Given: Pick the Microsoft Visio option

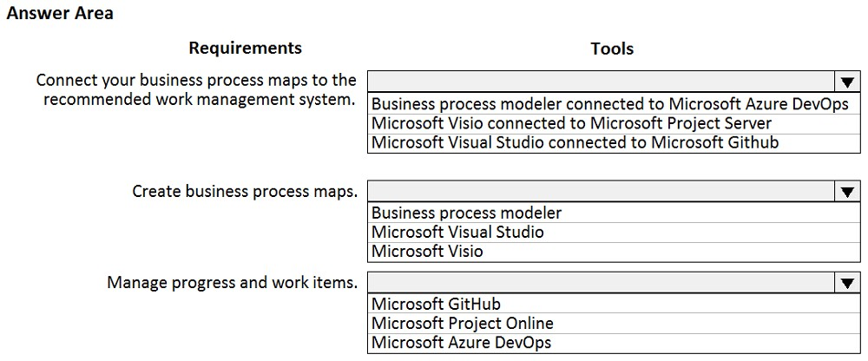Looking at the screenshot, I should tap(614, 252).
